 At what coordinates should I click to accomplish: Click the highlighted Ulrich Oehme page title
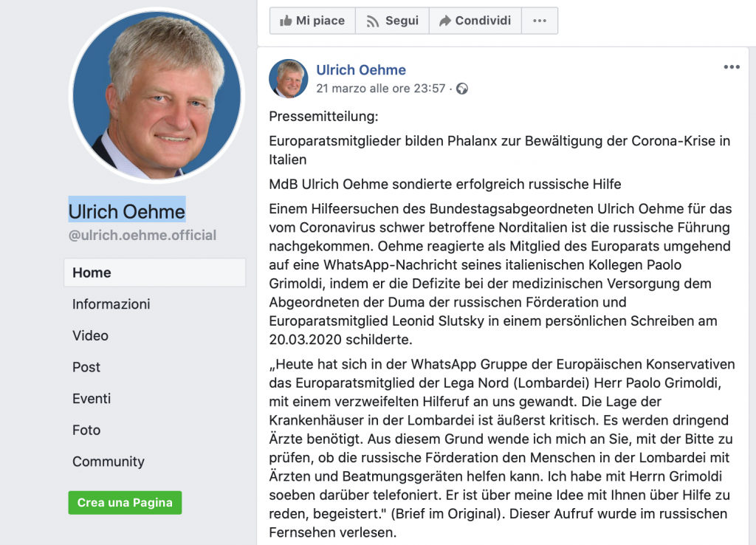click(x=127, y=211)
